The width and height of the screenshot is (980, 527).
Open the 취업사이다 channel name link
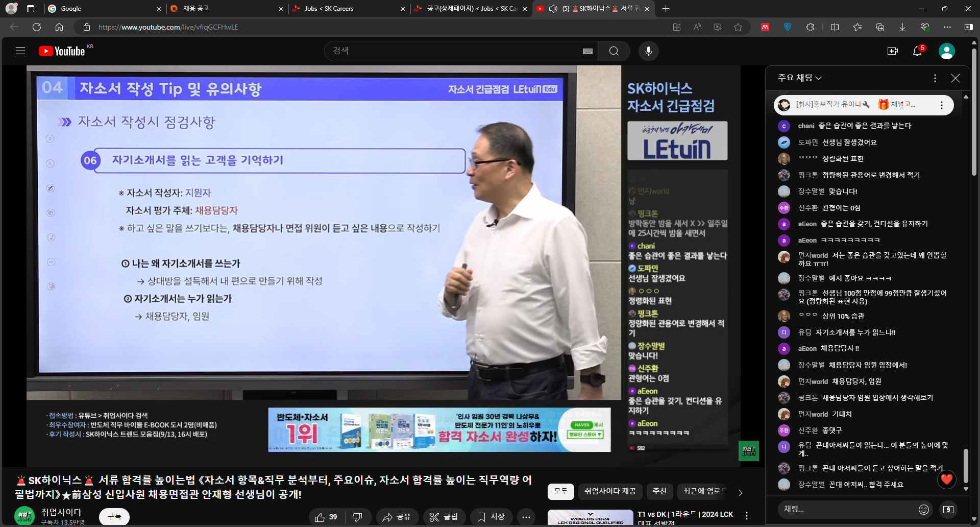tap(61, 512)
